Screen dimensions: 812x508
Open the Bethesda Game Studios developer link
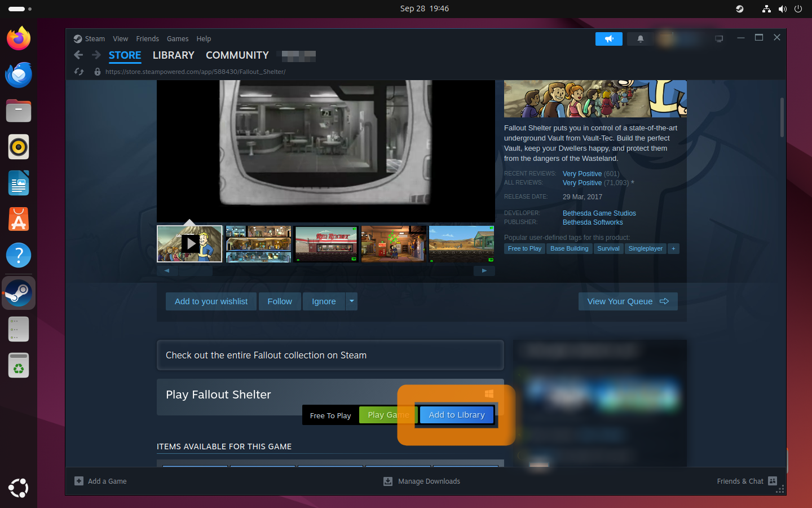tap(599, 213)
